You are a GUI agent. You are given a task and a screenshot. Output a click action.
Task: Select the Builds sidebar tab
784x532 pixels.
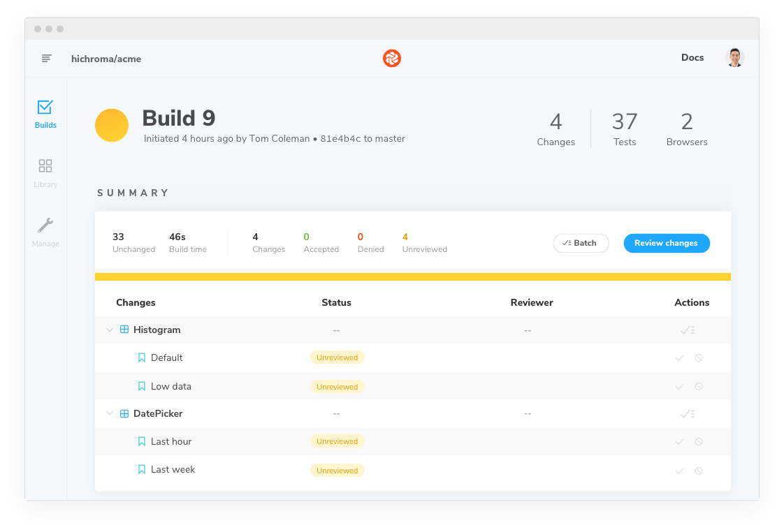coord(45,114)
